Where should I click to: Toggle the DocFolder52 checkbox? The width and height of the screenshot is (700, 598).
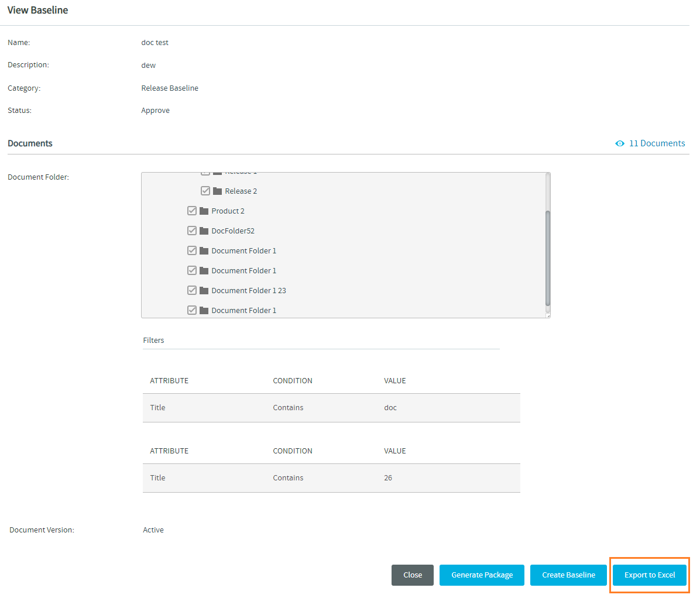click(x=192, y=231)
